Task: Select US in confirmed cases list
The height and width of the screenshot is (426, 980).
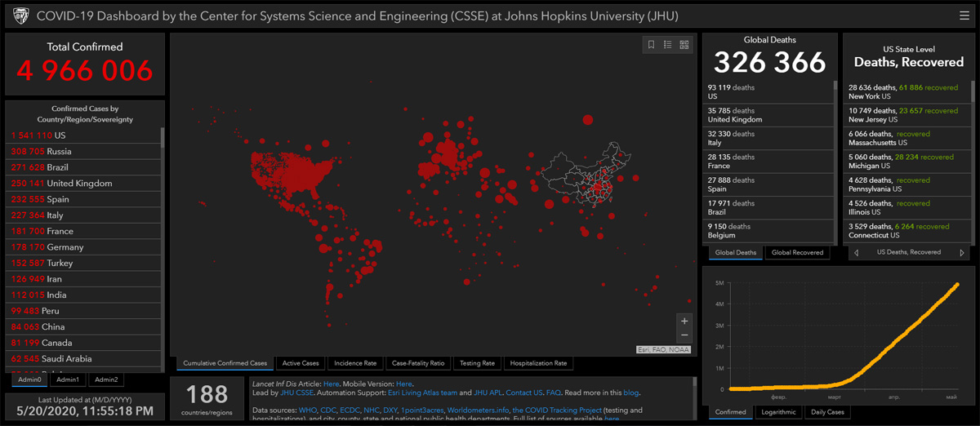Action: (x=84, y=135)
